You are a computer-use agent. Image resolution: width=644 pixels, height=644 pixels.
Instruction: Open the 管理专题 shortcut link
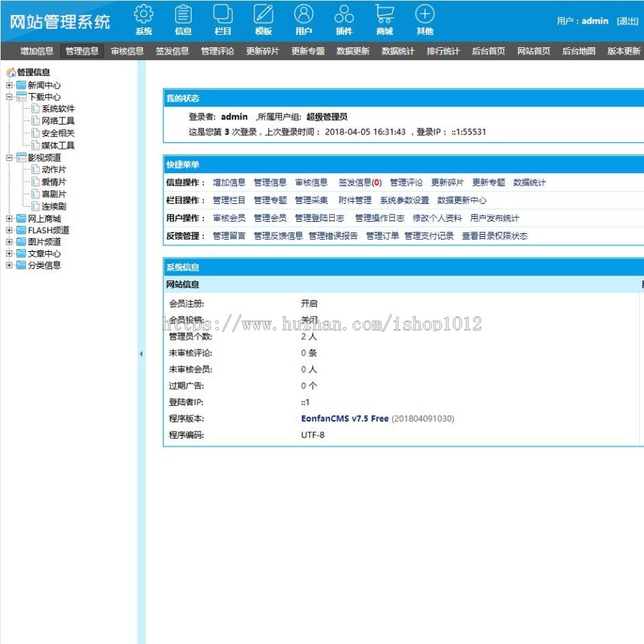point(270,200)
